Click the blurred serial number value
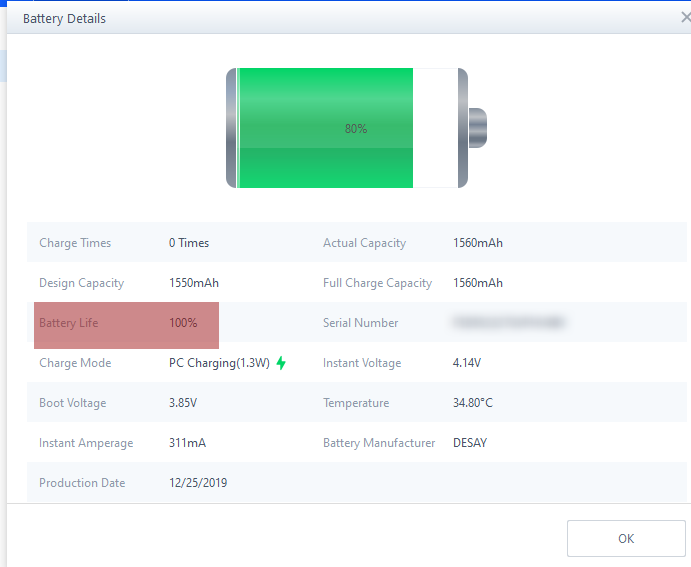The height and width of the screenshot is (567, 691). (509, 322)
